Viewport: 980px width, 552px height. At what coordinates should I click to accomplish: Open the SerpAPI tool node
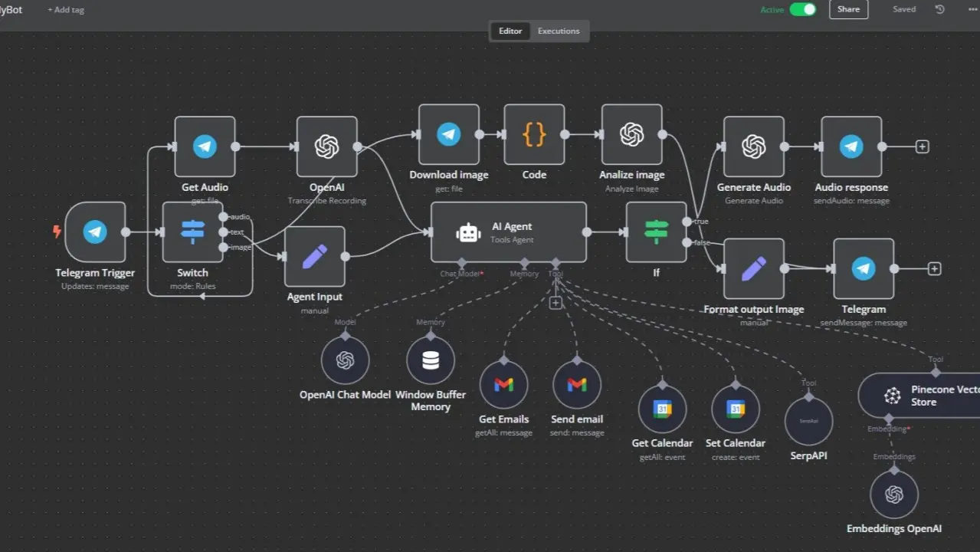pos(808,421)
